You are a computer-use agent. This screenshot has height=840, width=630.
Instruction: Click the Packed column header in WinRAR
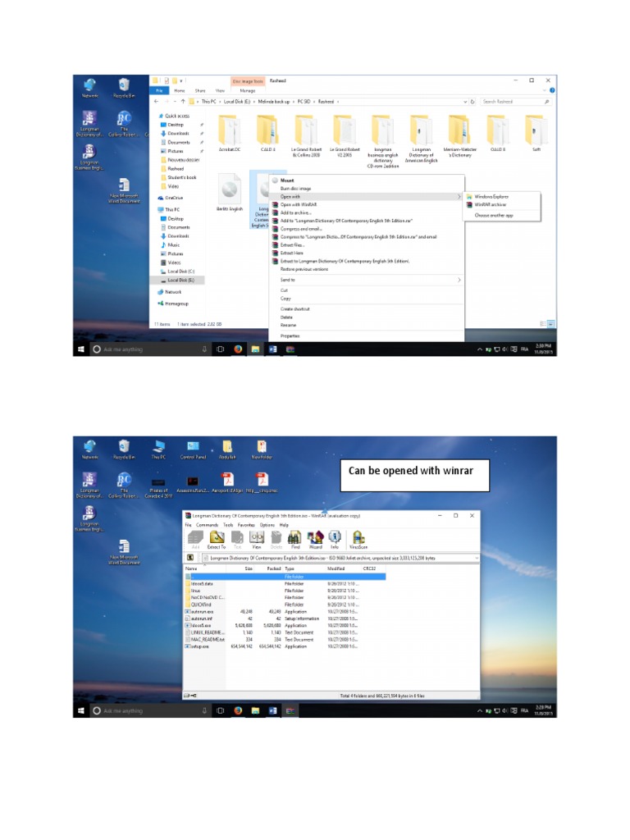pyautogui.click(x=274, y=568)
